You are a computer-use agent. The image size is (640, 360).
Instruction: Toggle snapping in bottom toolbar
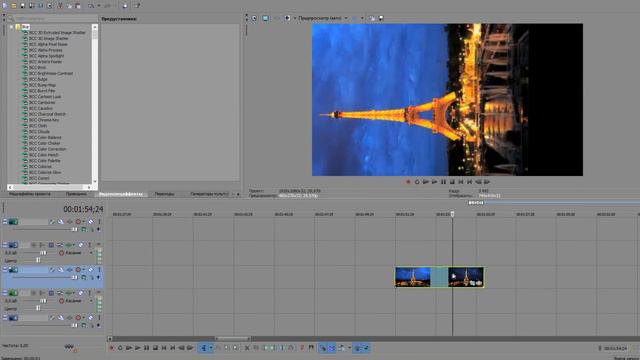tap(322, 348)
